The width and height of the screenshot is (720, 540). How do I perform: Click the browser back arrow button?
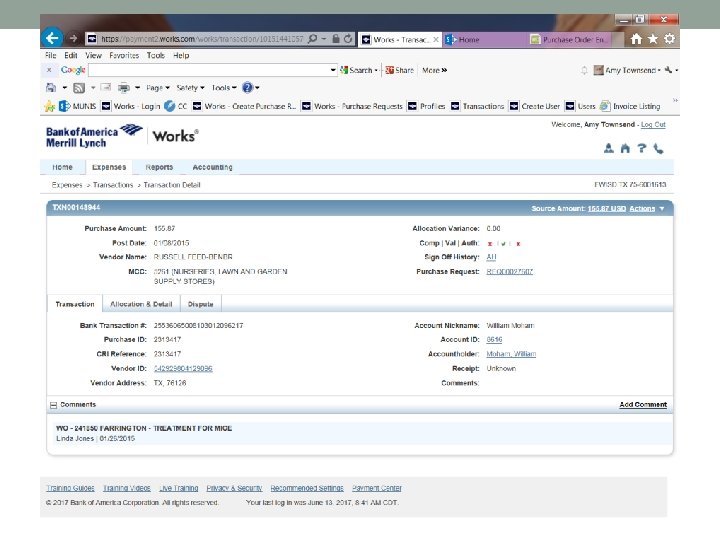pyautogui.click(x=52, y=38)
